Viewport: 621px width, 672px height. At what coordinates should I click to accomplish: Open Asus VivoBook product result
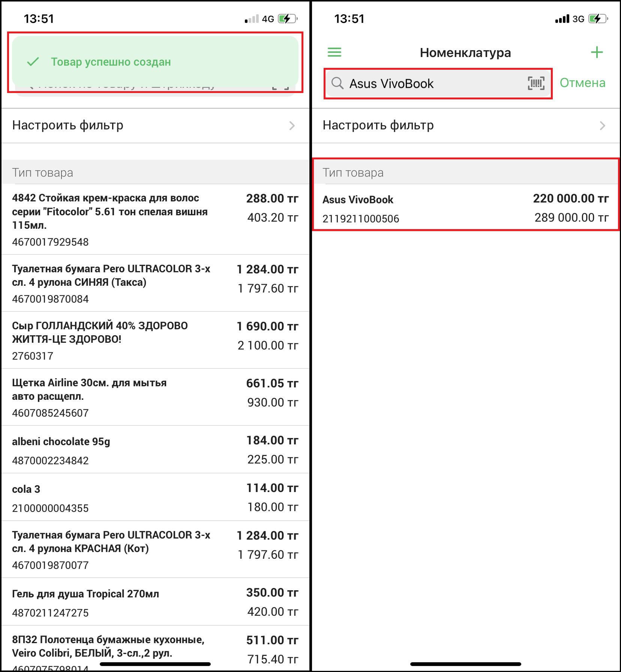pos(466,207)
